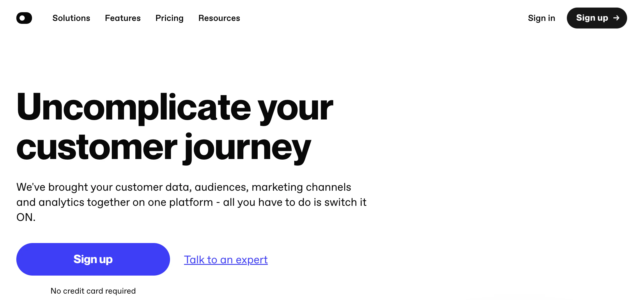Image resolution: width=644 pixels, height=300 pixels.
Task: Click the 'ON.' word ending the paragraph
Action: (26, 217)
